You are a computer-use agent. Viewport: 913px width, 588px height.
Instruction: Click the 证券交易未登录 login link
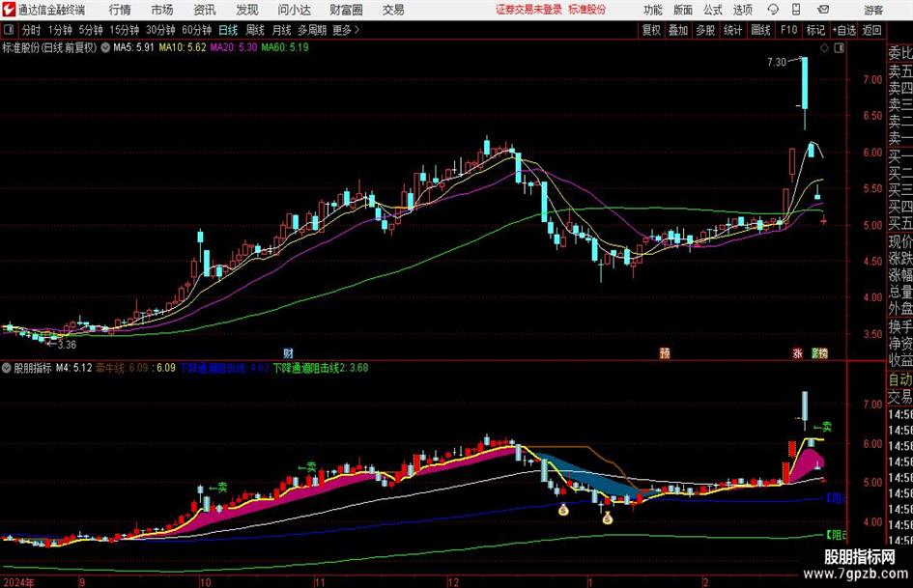[x=528, y=10]
